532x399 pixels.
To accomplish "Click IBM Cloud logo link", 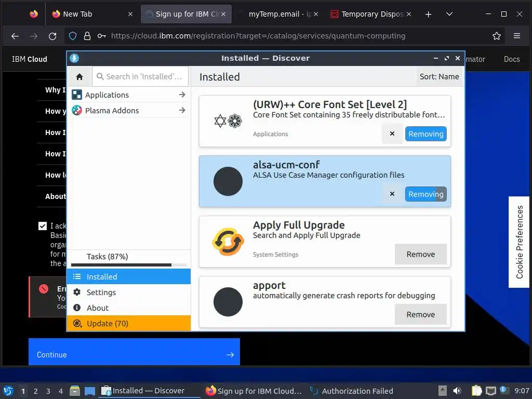I will [x=30, y=59].
